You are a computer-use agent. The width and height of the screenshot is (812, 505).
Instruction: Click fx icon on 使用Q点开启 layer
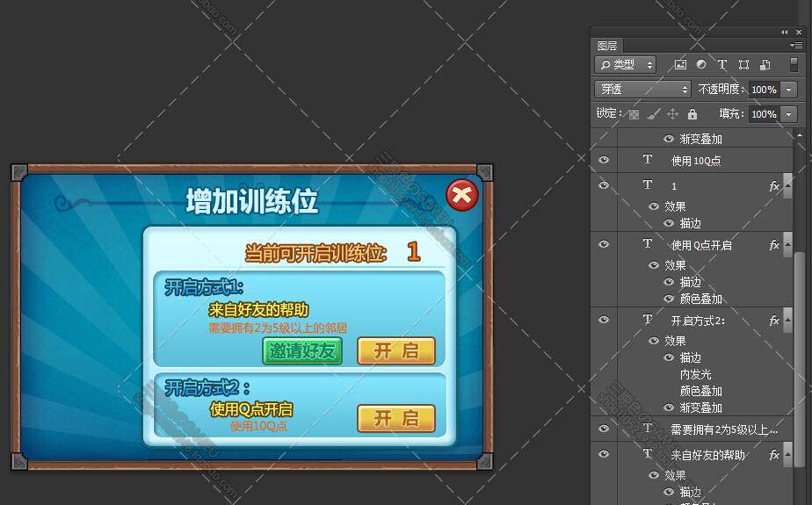[774, 245]
